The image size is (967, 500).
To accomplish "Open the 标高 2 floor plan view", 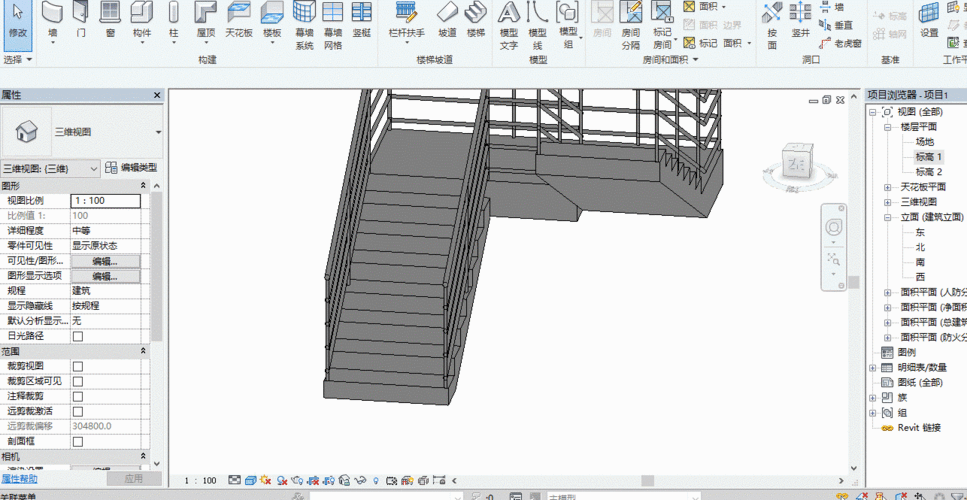I will click(x=928, y=172).
